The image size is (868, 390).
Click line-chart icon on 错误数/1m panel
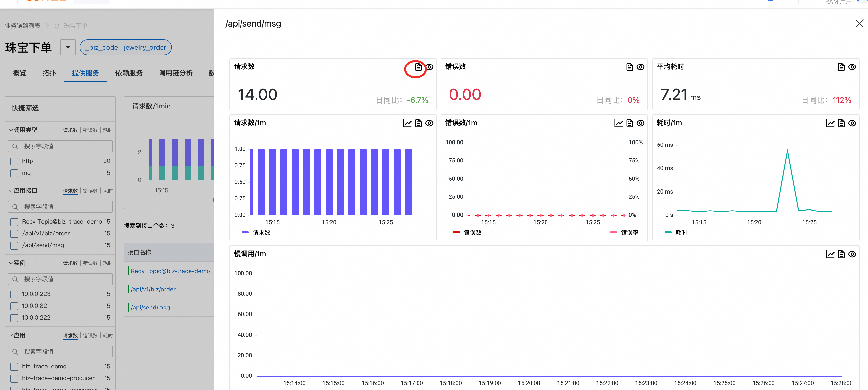tap(618, 123)
